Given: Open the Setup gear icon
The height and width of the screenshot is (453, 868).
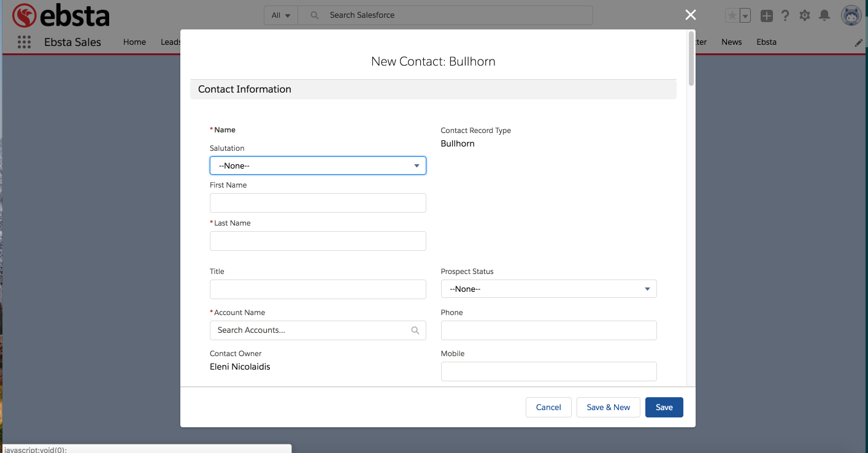Looking at the screenshot, I should click(x=805, y=16).
